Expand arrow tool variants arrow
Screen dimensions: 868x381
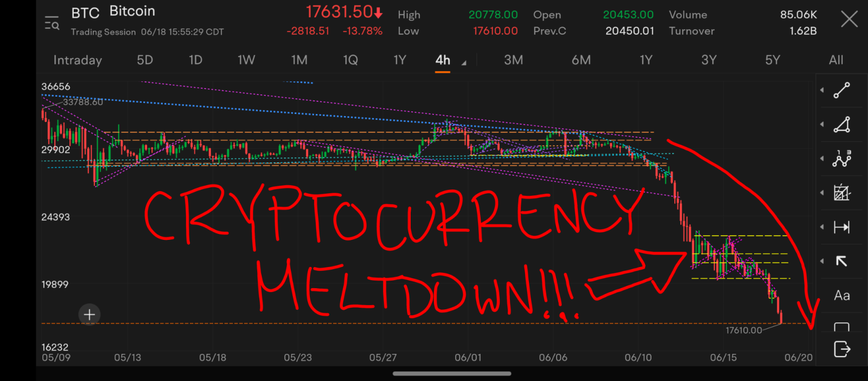(x=822, y=261)
